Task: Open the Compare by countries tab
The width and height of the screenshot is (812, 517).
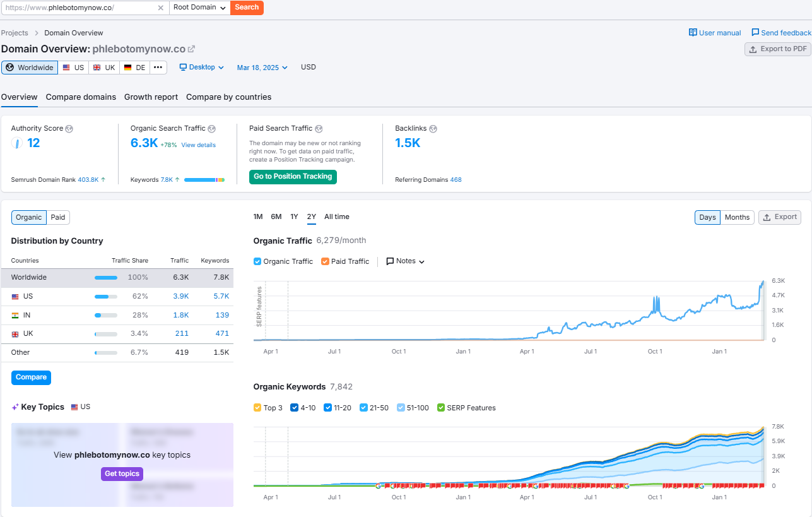Action: click(228, 97)
